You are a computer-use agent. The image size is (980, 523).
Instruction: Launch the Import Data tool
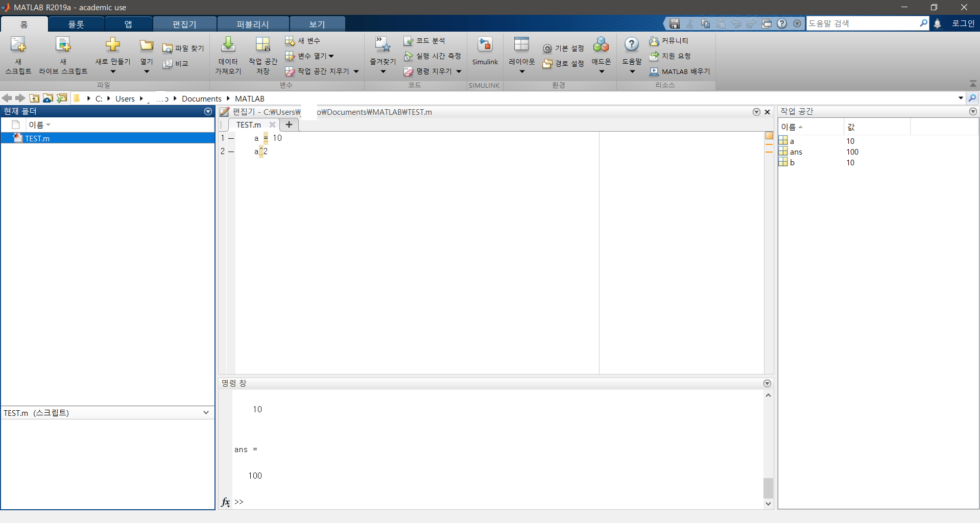(x=227, y=54)
